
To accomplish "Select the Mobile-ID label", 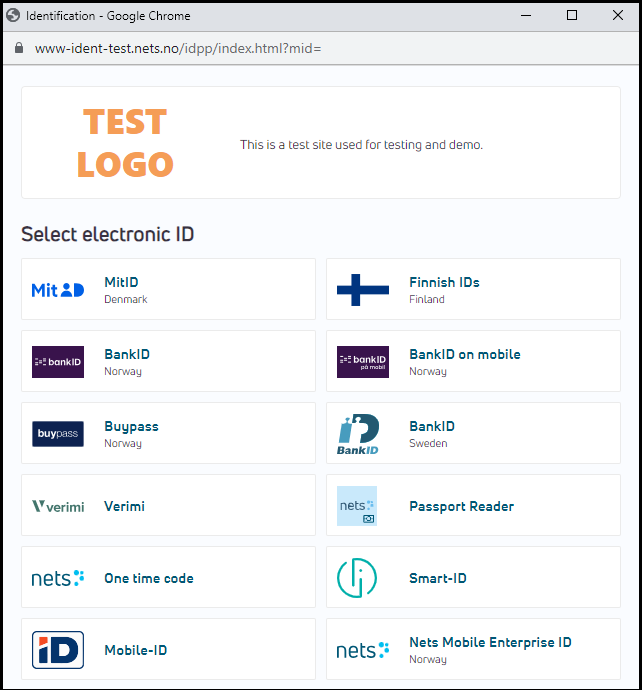I will 136,650.
